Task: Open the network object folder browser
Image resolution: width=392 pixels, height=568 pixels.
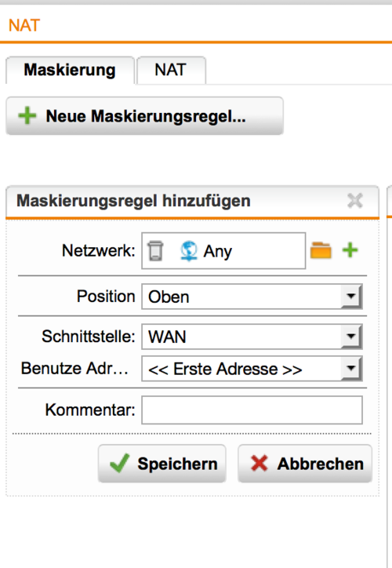Action: coord(321,250)
